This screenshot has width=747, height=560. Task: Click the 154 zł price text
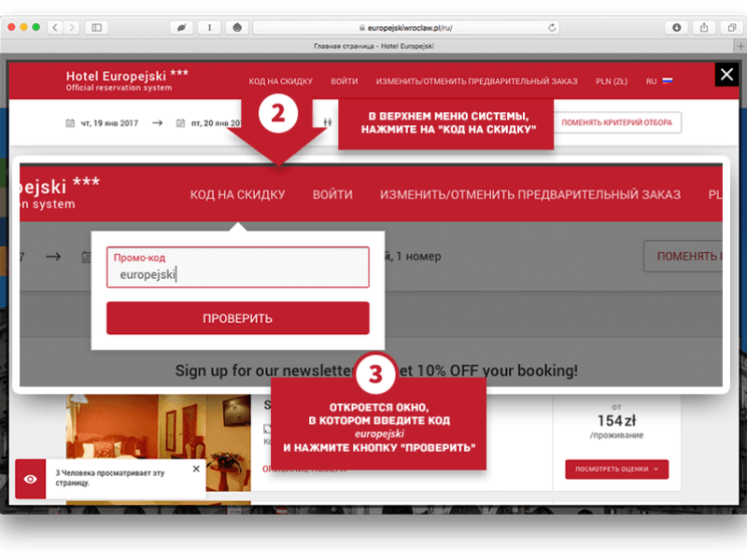pyautogui.click(x=617, y=421)
